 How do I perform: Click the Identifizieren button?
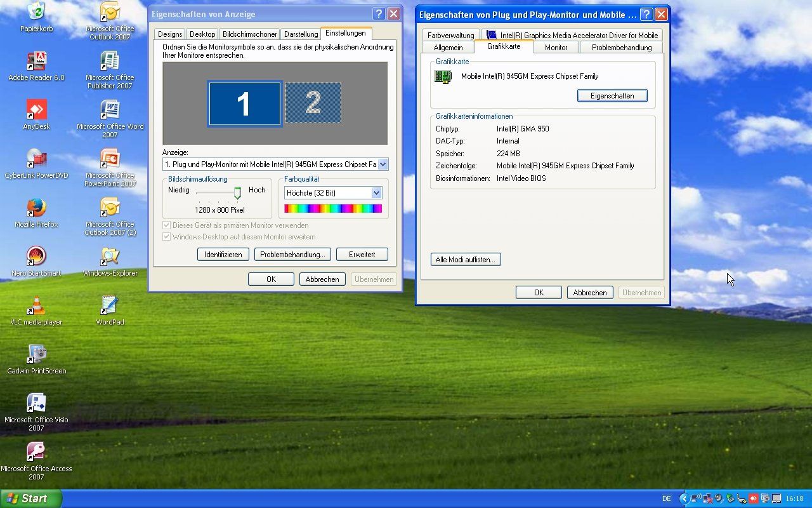(x=223, y=255)
